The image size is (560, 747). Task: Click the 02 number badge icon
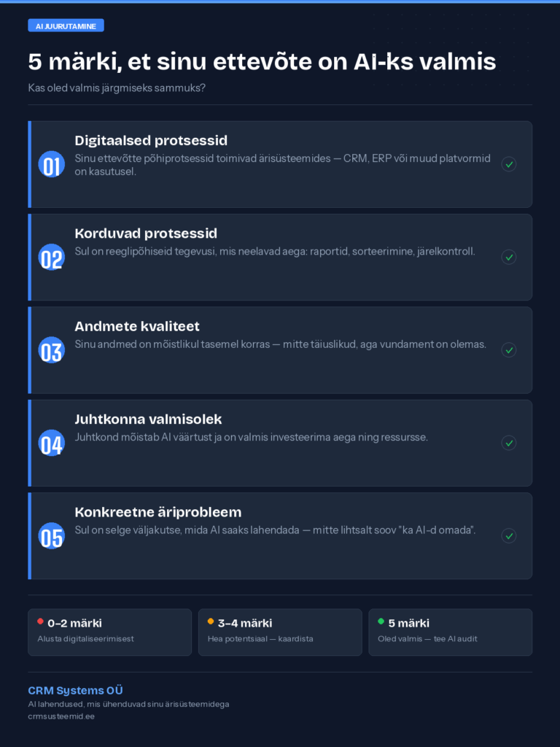pyautogui.click(x=51, y=257)
